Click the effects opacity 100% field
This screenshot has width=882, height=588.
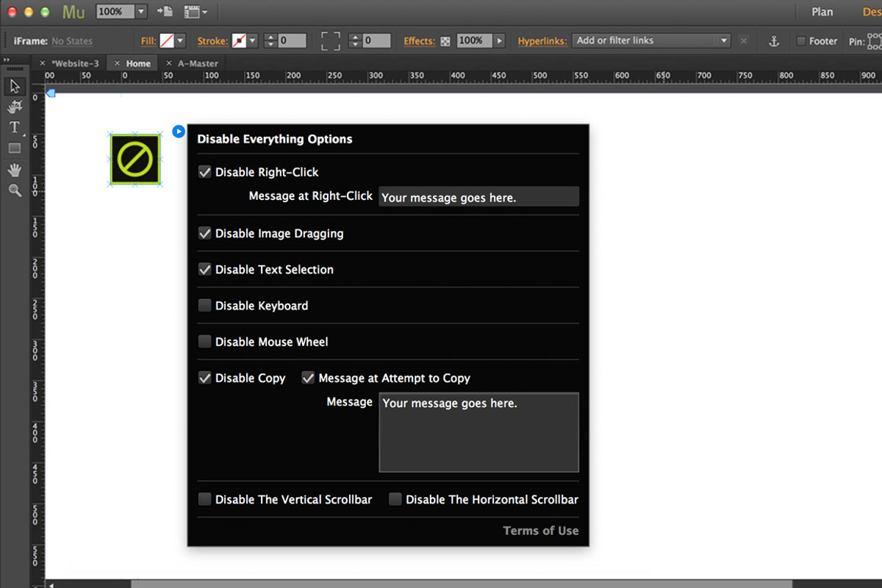click(x=475, y=41)
